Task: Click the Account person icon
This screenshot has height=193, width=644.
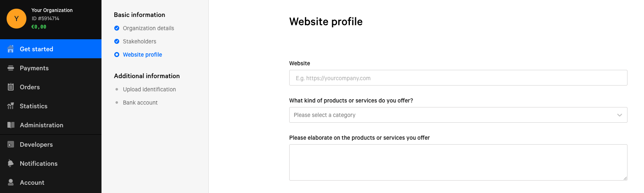Action: point(11,182)
